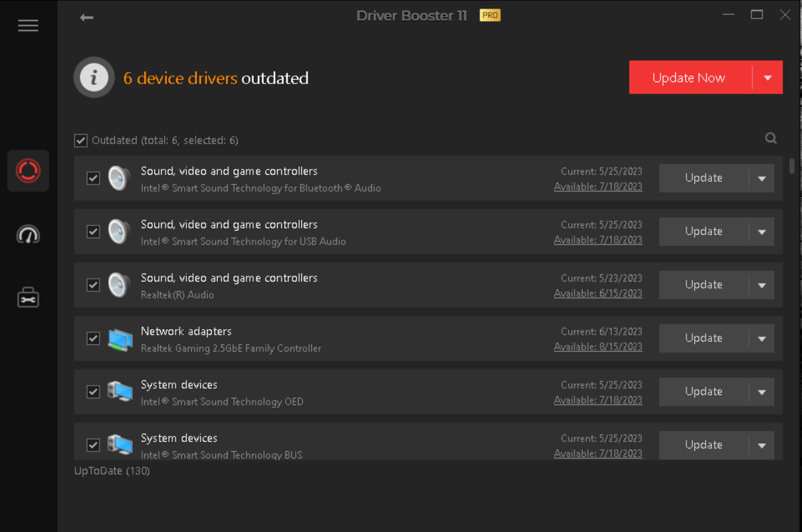Open driver search magnifier
The width and height of the screenshot is (802, 532).
point(771,138)
